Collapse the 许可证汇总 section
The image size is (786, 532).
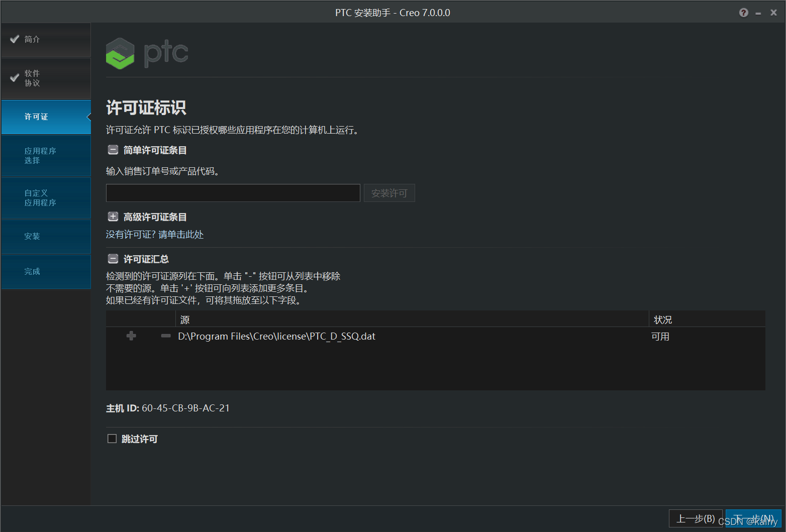[113, 259]
